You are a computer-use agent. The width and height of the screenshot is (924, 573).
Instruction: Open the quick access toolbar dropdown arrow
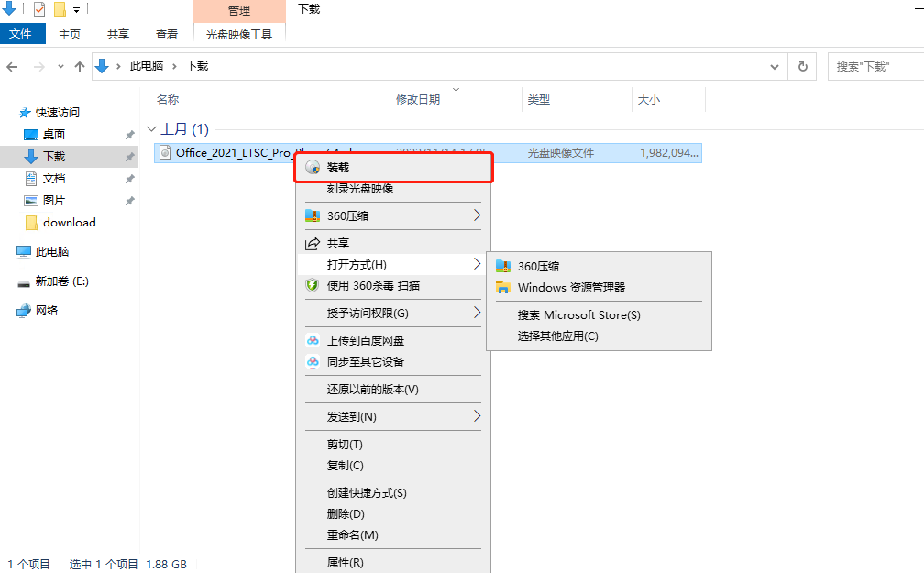[76, 9]
